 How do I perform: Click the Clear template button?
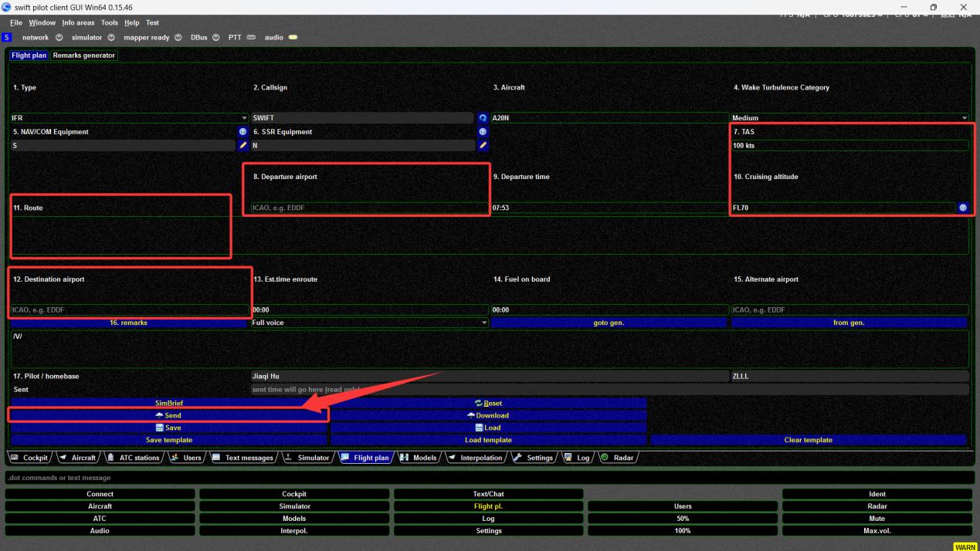(x=809, y=440)
